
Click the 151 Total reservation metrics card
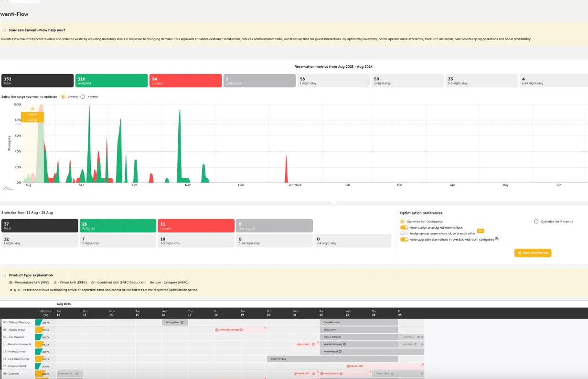pyautogui.click(x=37, y=81)
